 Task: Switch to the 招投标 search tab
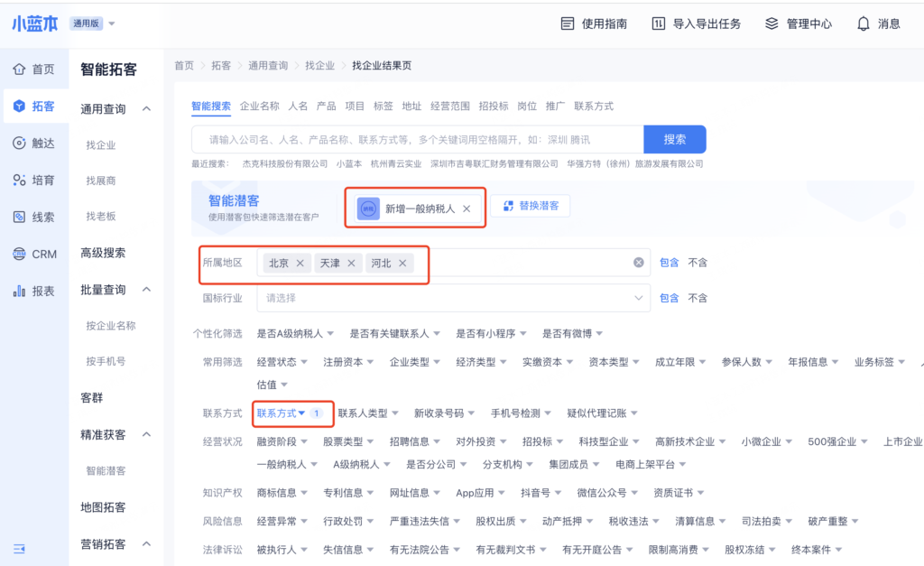click(493, 106)
